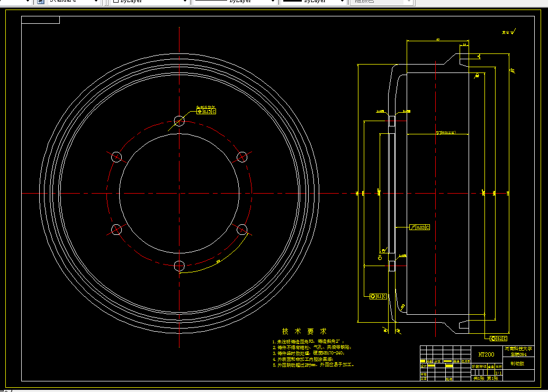Select the 0.1 C frame left of section view
Viewport: 548px width, 392px height.
click(378, 296)
